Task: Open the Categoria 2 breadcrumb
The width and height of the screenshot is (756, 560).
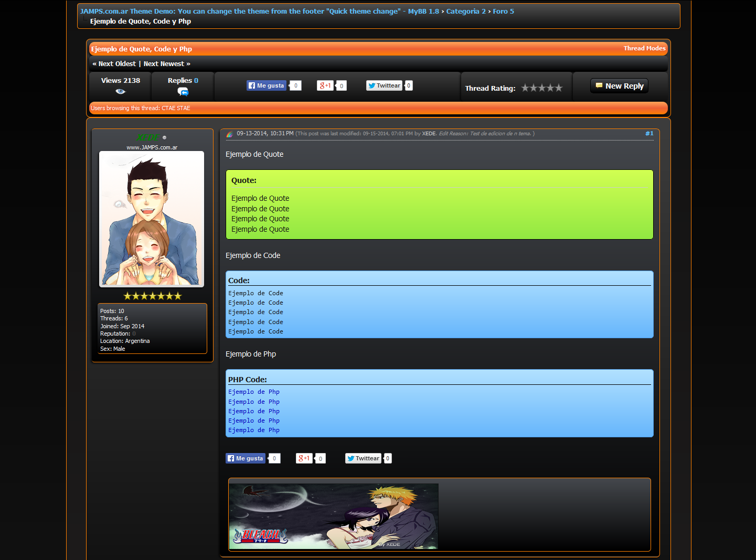Action: tap(465, 12)
